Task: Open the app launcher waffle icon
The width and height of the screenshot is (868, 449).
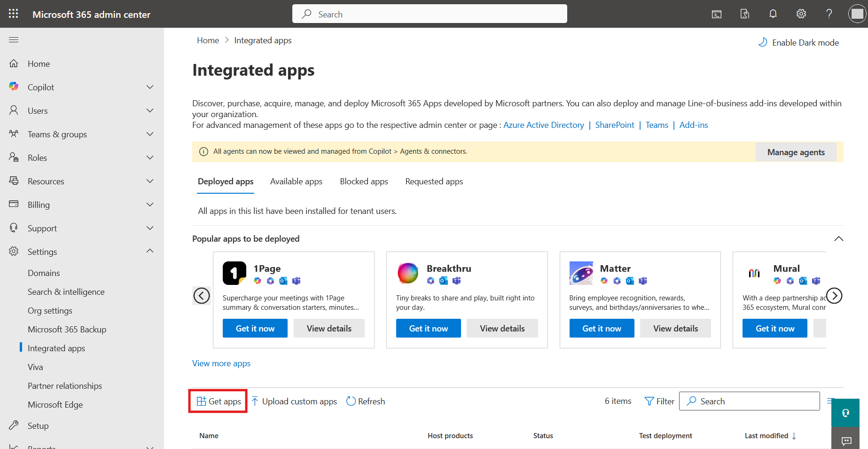Action: coord(14,14)
